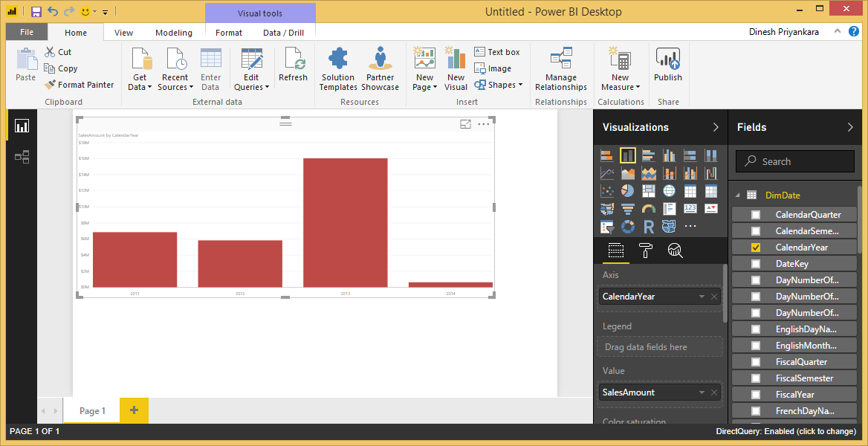The image size is (868, 446).
Task: Switch to the Modeling ribbon tab
Action: click(173, 32)
